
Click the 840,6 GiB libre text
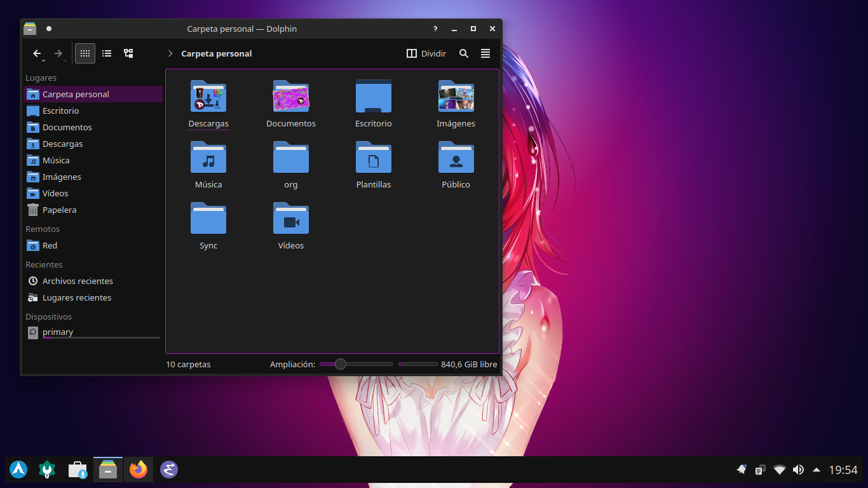[x=469, y=365]
